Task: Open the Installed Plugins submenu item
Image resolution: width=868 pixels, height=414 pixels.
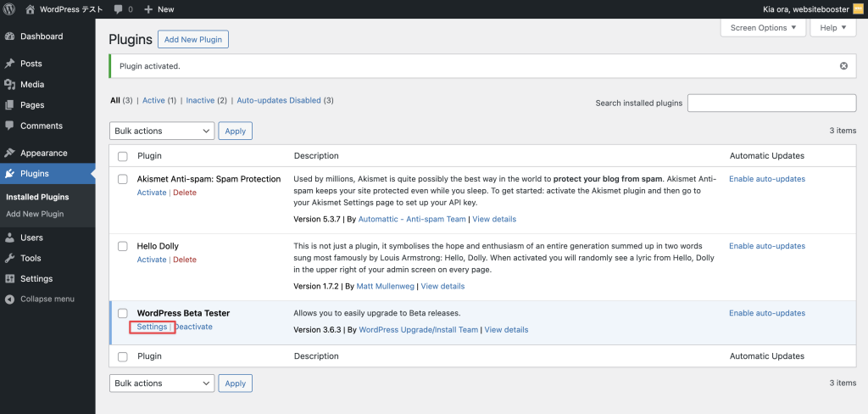Action: 37,197
